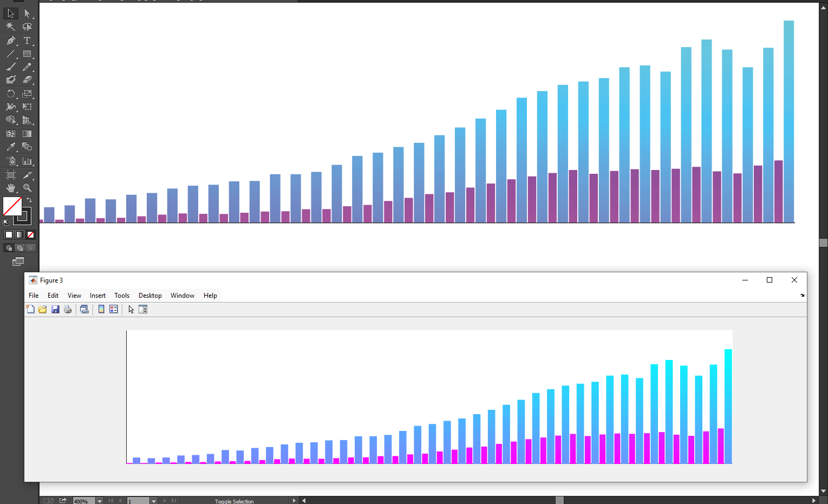828x504 pixels.
Task: Choose the Column Graph tool
Action: (27, 161)
